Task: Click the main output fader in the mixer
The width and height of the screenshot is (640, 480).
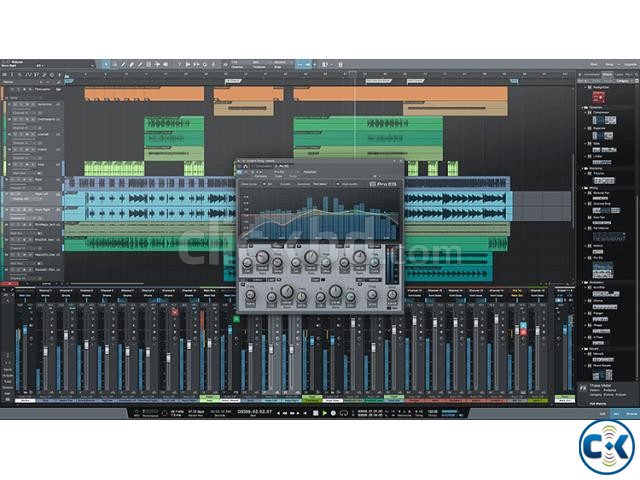Action: 565,330
